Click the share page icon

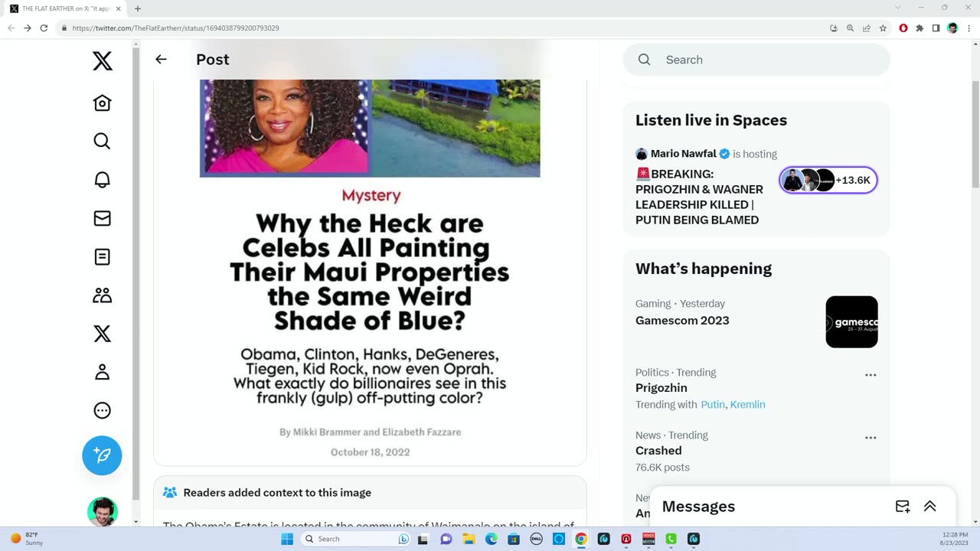(x=867, y=28)
